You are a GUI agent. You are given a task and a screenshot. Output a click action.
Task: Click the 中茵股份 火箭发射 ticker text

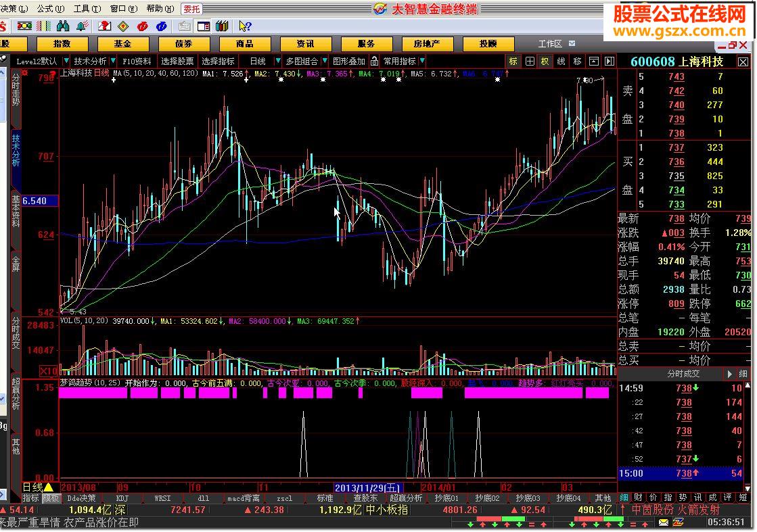(676, 510)
